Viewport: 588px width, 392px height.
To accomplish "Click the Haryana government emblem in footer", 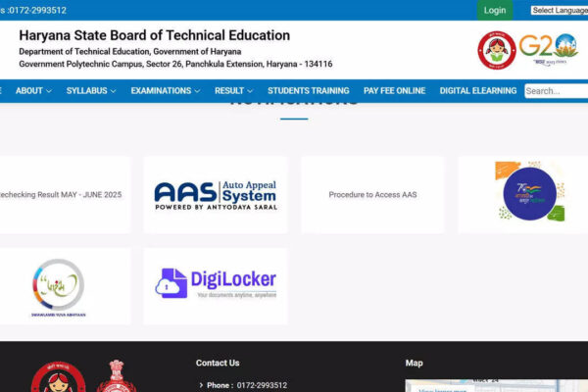I will click(x=117, y=376).
